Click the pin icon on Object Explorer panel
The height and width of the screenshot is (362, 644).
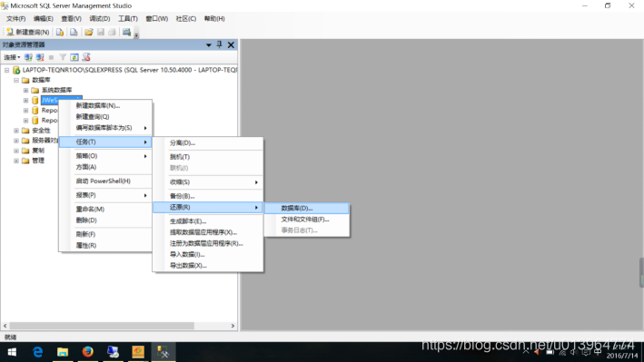(x=219, y=44)
